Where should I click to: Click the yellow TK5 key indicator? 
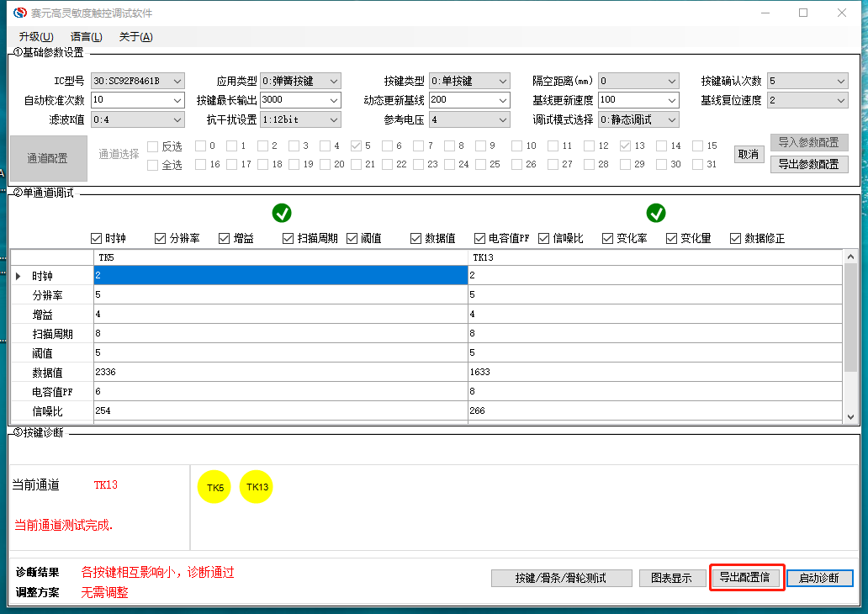pos(214,487)
